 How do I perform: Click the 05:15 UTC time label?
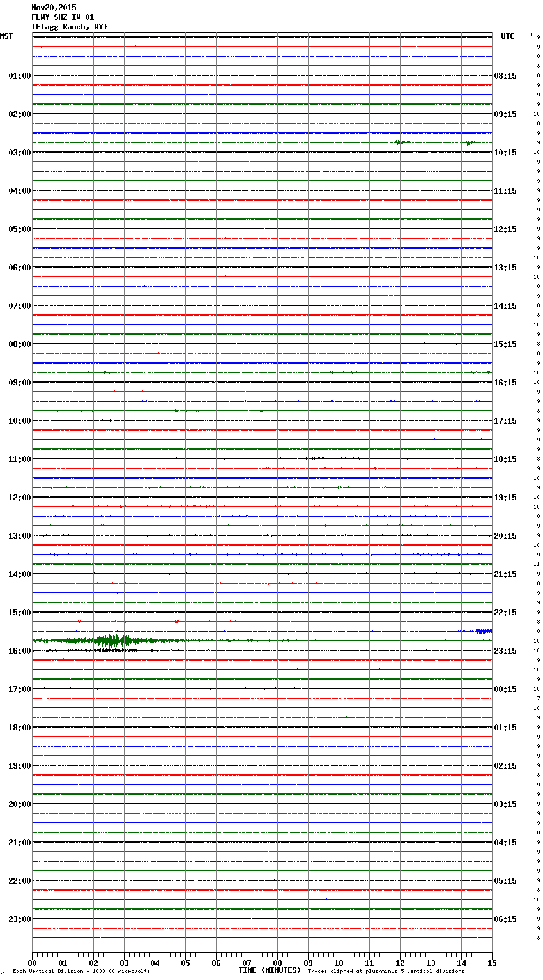tap(505, 881)
